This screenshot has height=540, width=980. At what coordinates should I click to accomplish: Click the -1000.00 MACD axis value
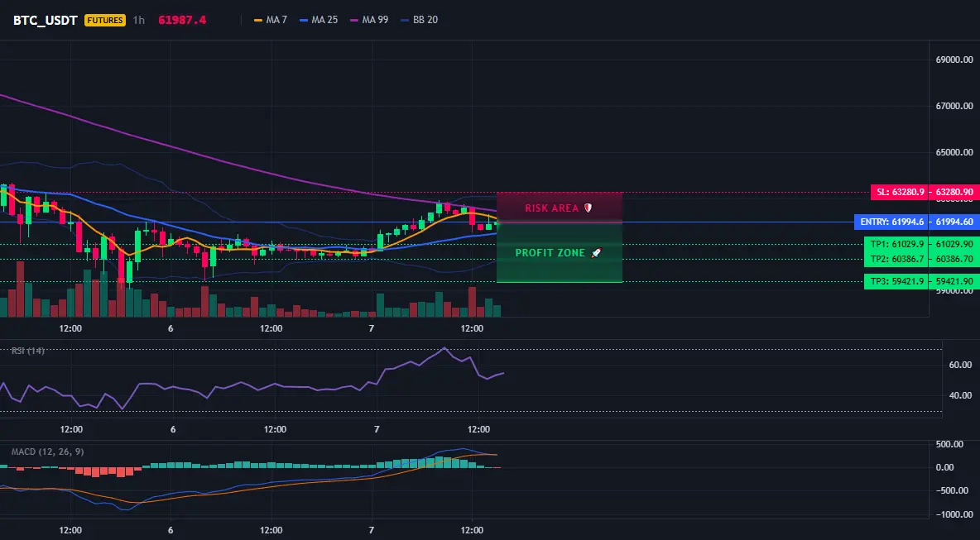tap(954, 514)
